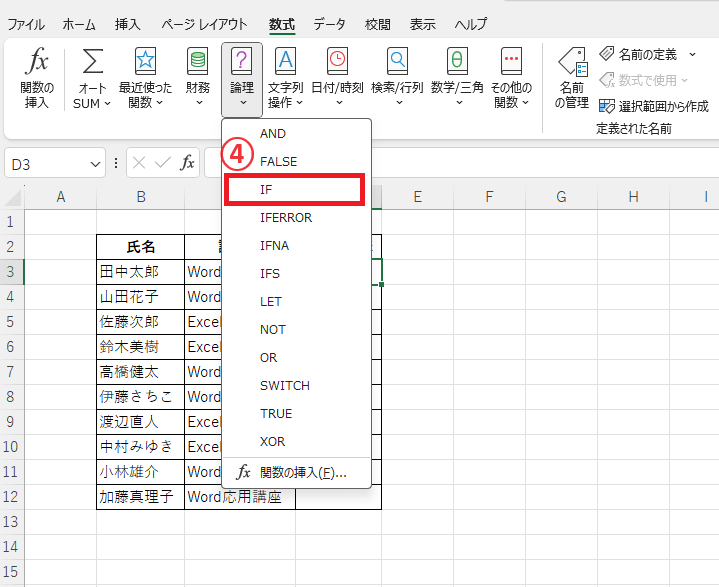This screenshot has height=587, width=719.
Task: Select NOT from the logical menu
Action: [296, 329]
